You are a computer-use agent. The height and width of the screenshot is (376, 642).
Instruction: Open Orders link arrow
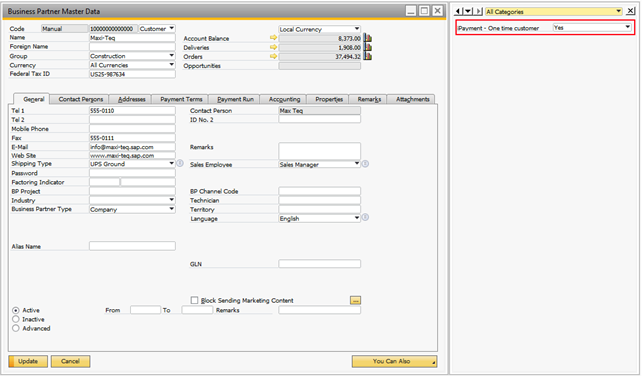tap(273, 56)
